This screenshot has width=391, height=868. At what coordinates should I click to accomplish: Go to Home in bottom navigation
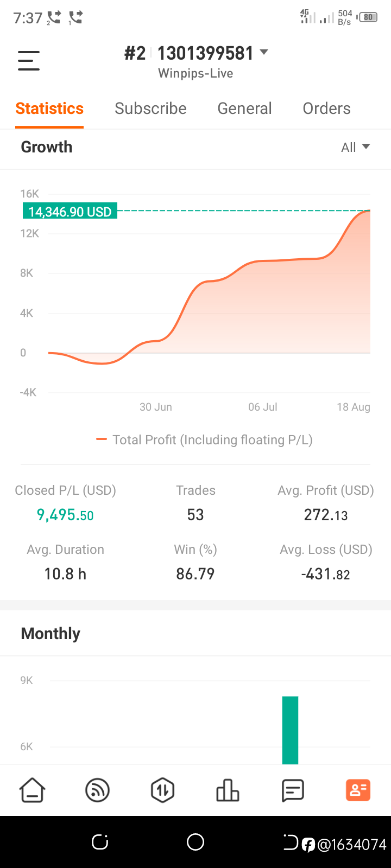click(x=33, y=790)
